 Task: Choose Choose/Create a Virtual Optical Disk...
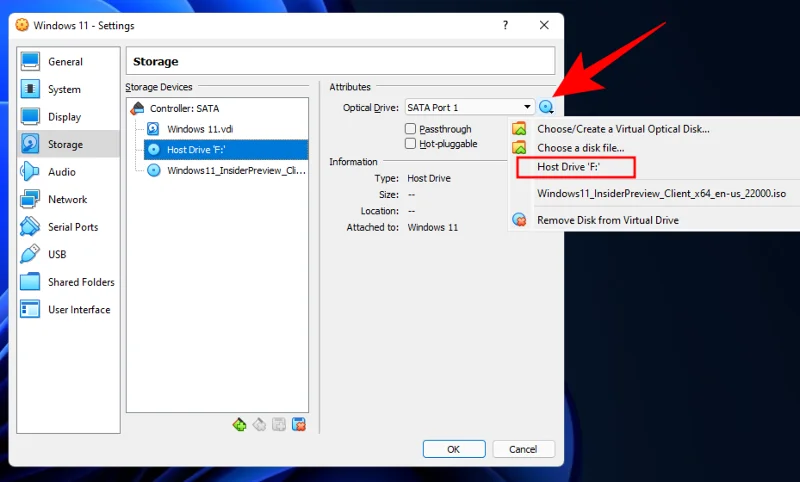(623, 129)
